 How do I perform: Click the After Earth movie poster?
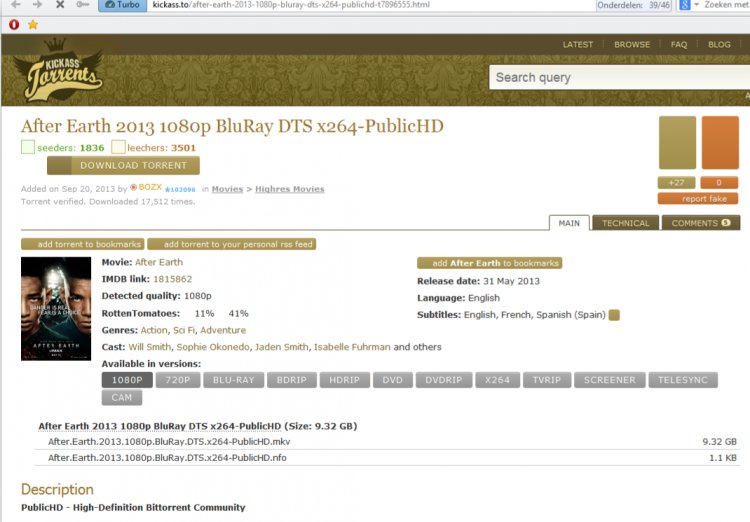56,309
